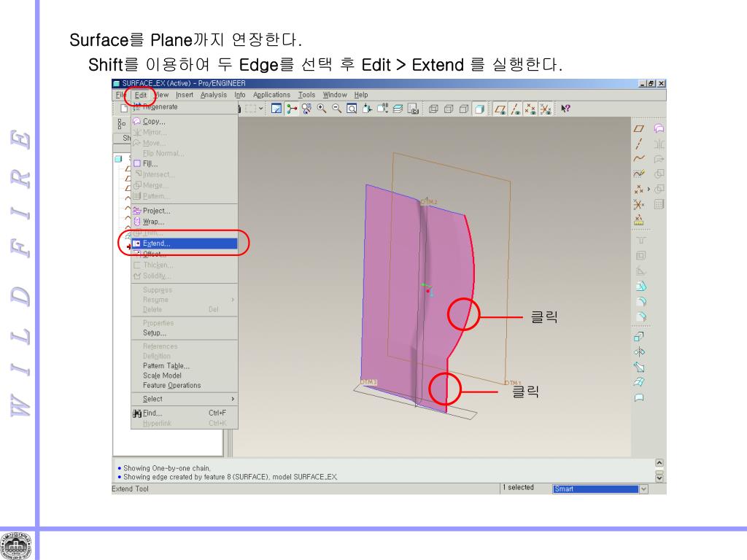Choose Setup... in the Edit menu
Image resolution: width=747 pixels, height=560 pixels.
click(x=185, y=332)
